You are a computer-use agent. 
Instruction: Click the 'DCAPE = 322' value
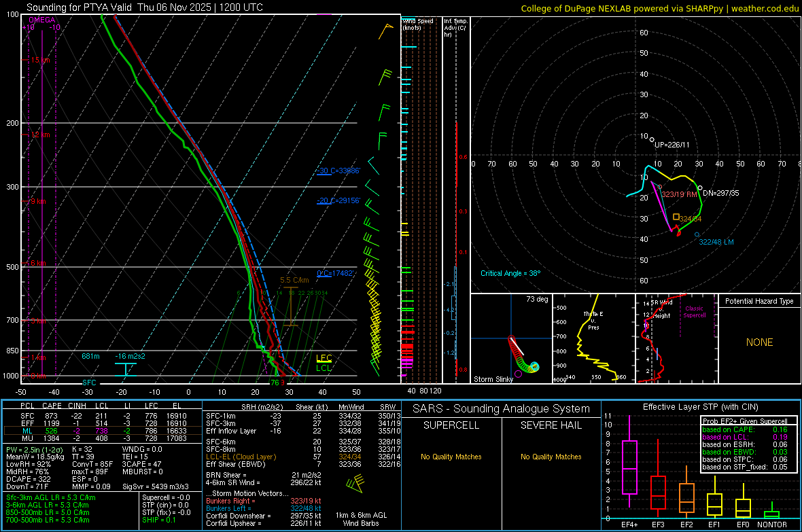coord(28,479)
